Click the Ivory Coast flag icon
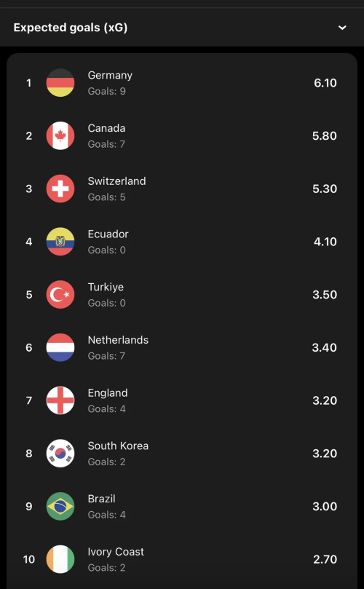 60,559
